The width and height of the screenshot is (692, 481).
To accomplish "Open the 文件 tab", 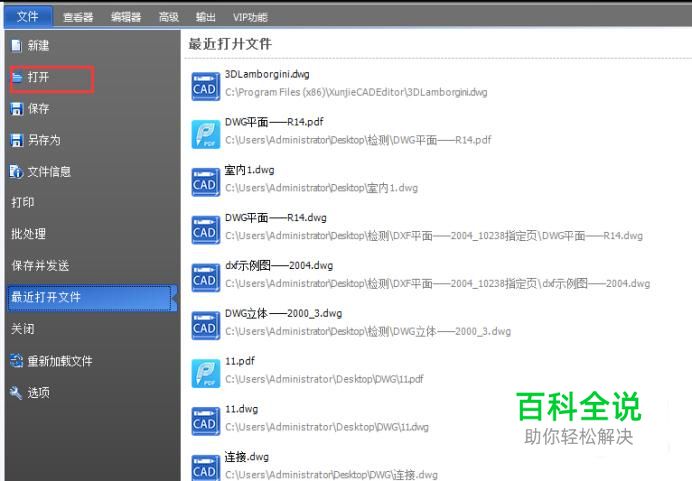I will [28, 17].
